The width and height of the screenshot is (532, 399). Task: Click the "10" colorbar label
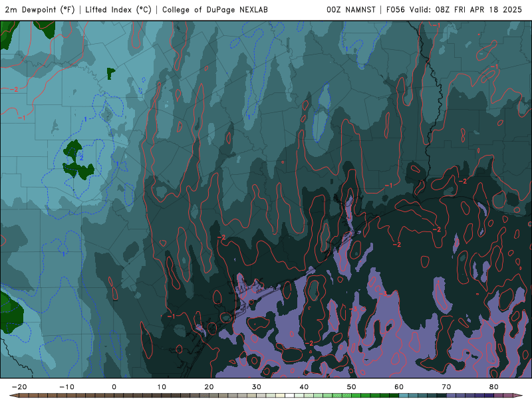(x=162, y=387)
